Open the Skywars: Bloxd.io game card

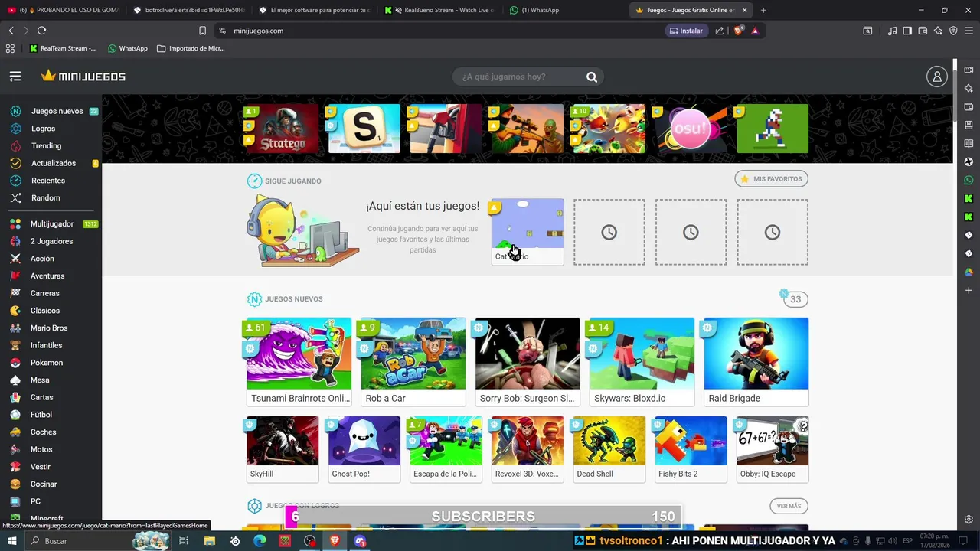tap(642, 361)
